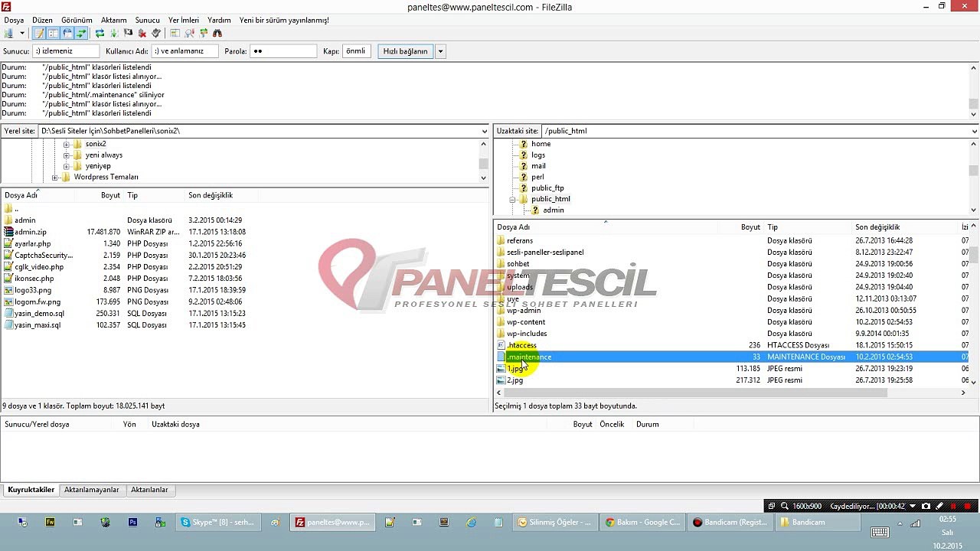The height and width of the screenshot is (551, 980).
Task: Open the Görünüm menu
Action: 77,20
